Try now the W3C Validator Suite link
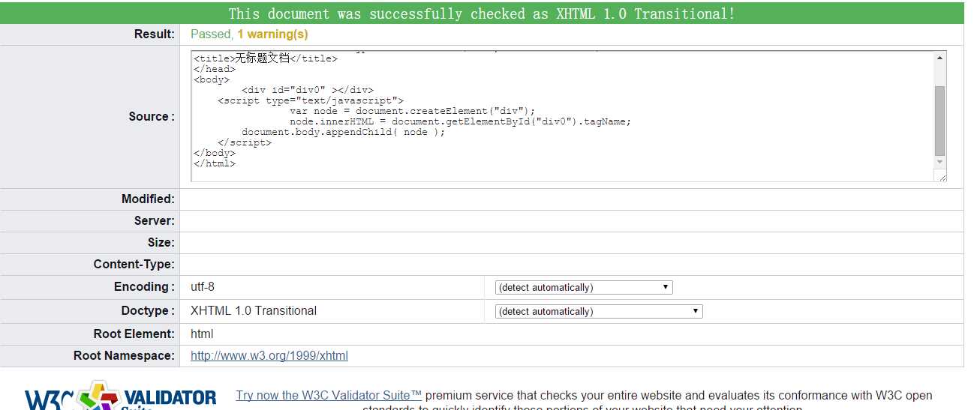The width and height of the screenshot is (980, 410). 329,395
